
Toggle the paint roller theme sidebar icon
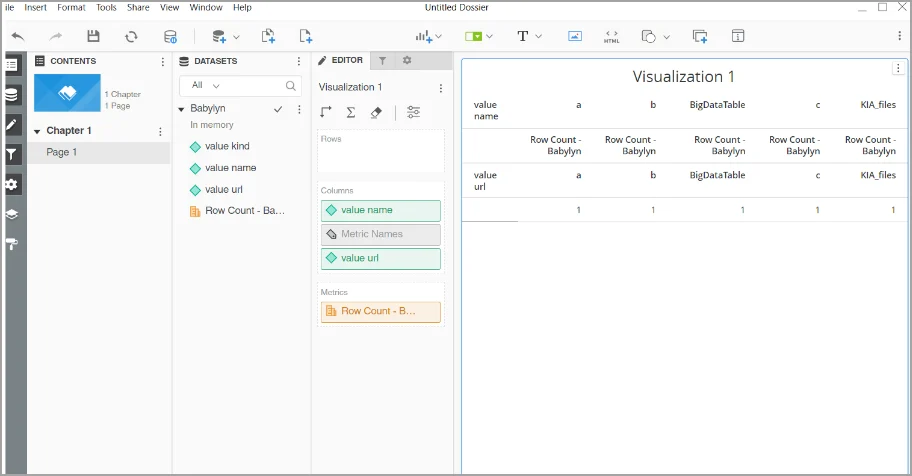[x=12, y=244]
